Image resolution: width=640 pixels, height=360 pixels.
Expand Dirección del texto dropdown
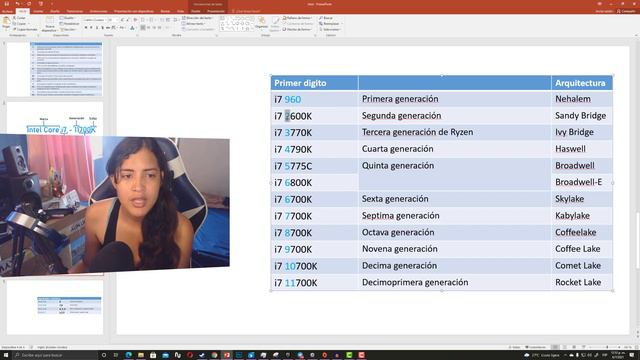click(x=198, y=18)
